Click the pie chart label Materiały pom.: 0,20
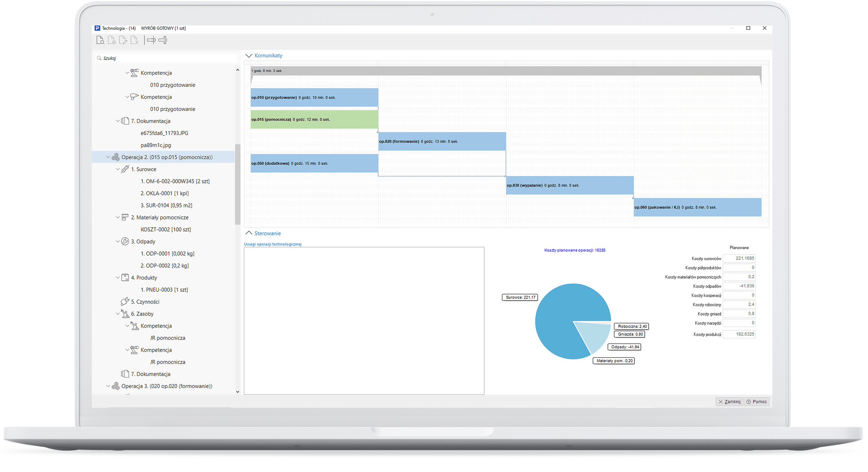Image resolution: width=868 pixels, height=472 pixels. click(x=614, y=361)
